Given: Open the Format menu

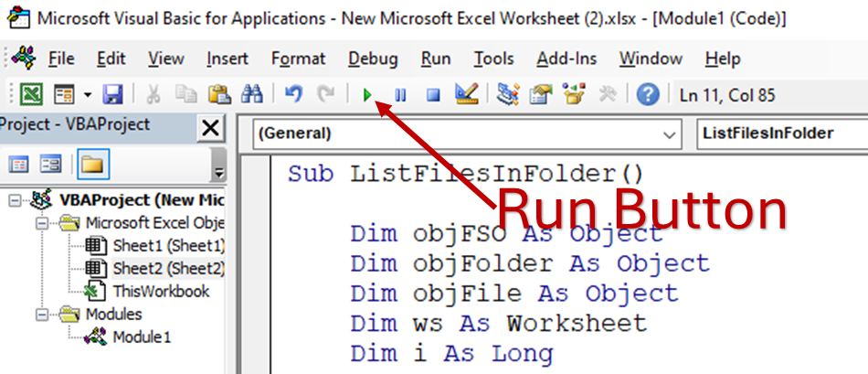Looking at the screenshot, I should pyautogui.click(x=299, y=59).
